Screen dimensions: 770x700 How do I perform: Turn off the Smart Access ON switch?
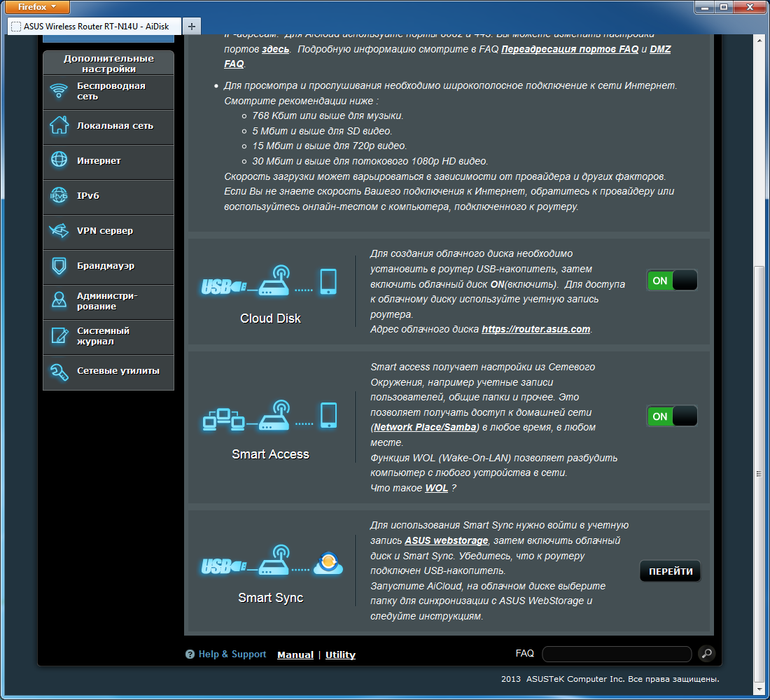point(672,416)
